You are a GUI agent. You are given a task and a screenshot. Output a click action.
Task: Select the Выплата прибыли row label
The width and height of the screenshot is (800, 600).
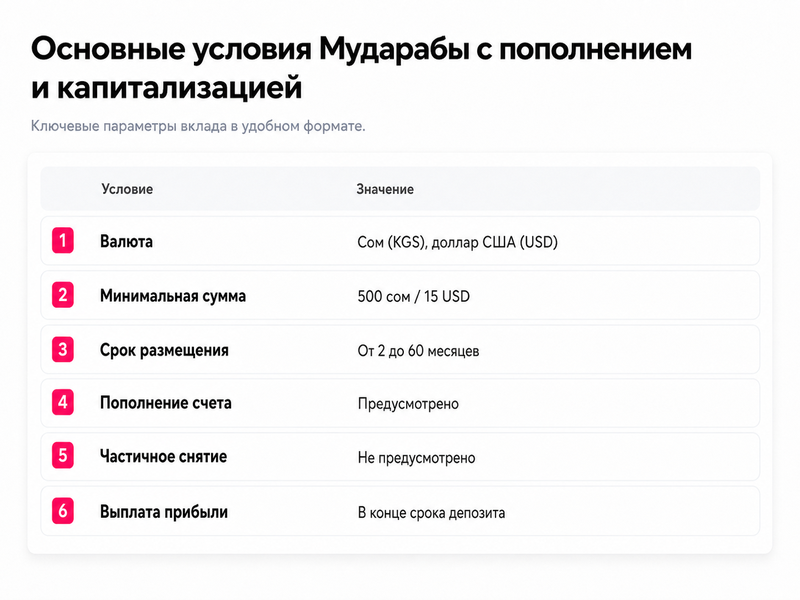[x=164, y=512]
